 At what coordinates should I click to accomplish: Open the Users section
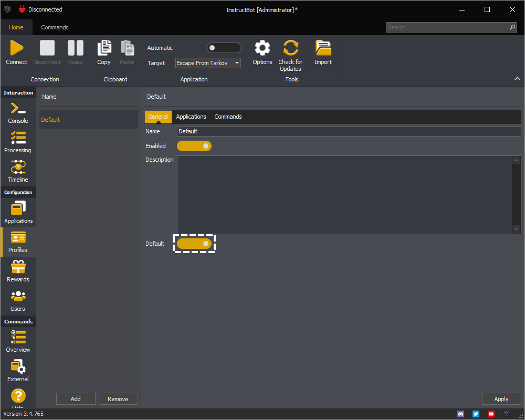point(18,301)
